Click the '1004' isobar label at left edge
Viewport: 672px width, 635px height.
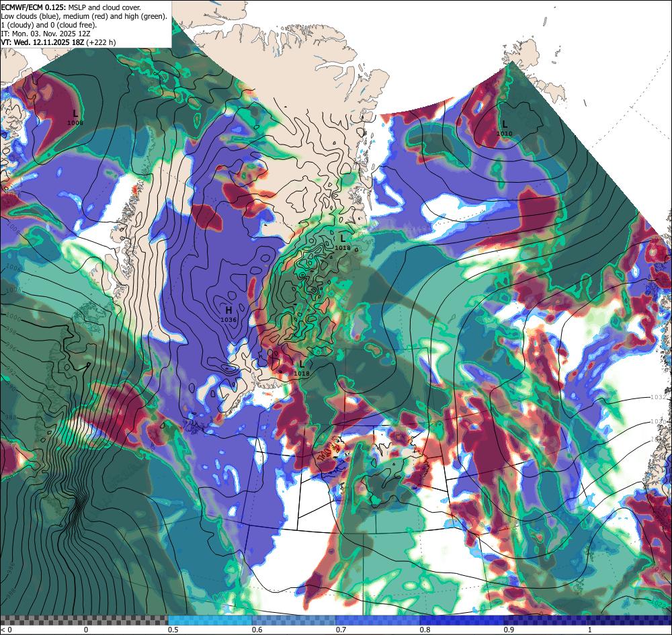click(x=13, y=290)
